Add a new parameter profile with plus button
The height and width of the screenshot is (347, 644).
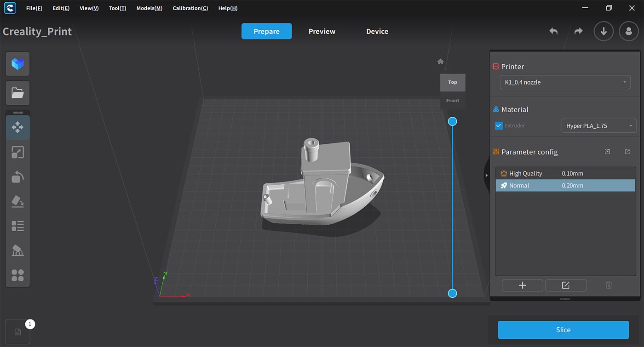coord(522,285)
